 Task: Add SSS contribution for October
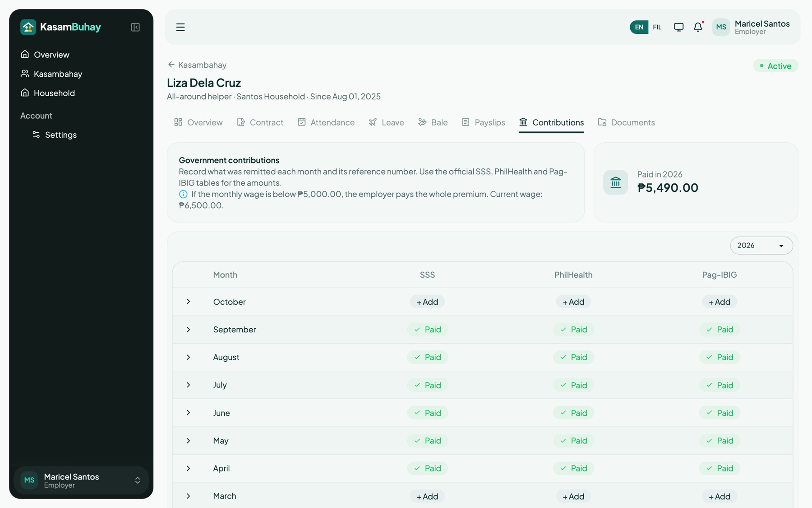pyautogui.click(x=427, y=302)
